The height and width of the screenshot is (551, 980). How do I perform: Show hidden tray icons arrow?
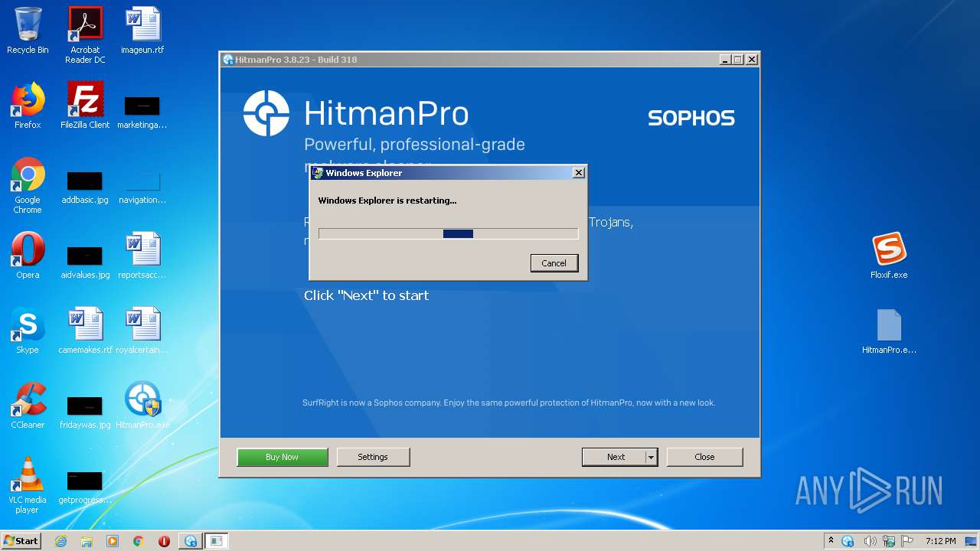pyautogui.click(x=831, y=540)
